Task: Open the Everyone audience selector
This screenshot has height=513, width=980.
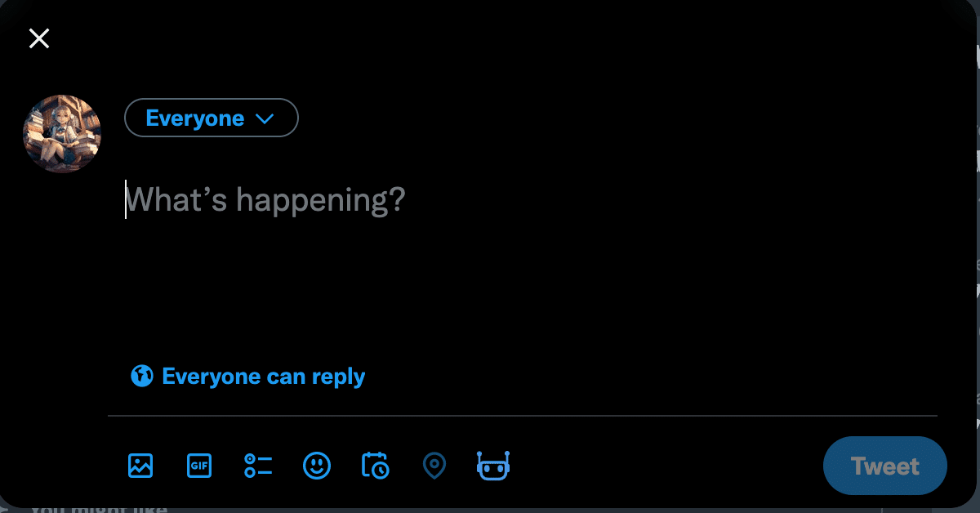Action: [211, 118]
